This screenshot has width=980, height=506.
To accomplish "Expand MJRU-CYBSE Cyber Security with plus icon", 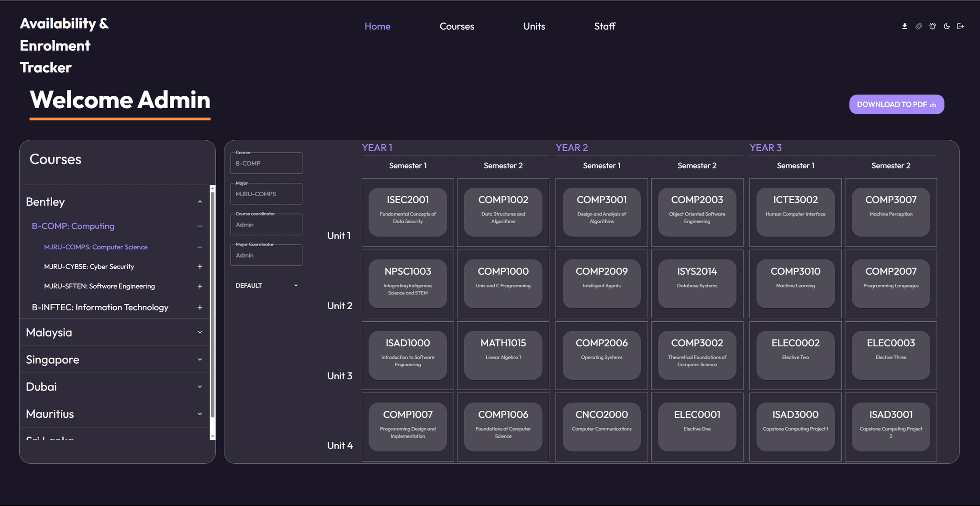I will (x=200, y=267).
